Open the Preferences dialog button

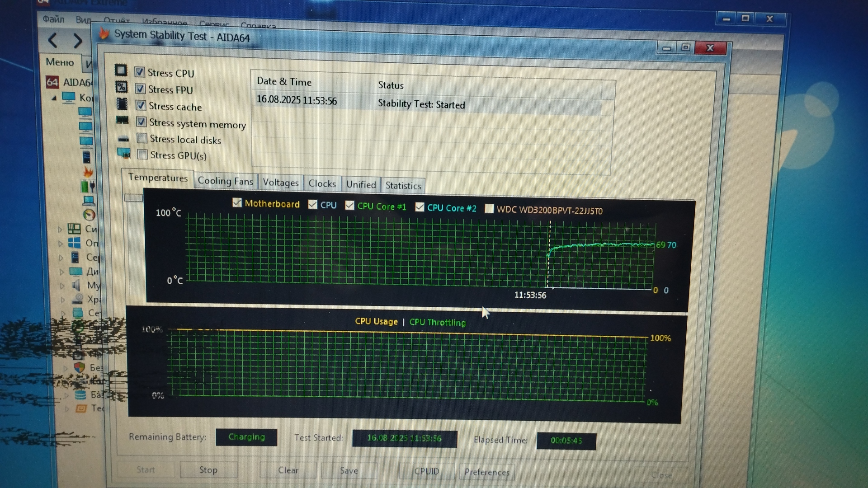tap(486, 472)
